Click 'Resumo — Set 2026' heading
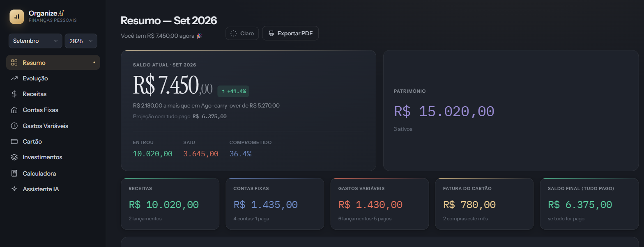644x247 pixels. [x=169, y=20]
